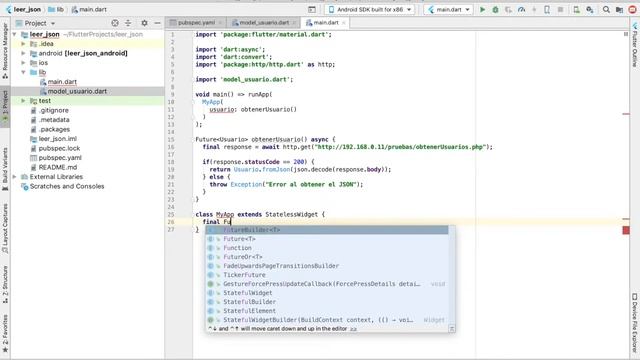Viewport: 640px width, 360px height.
Task: Click the URL string on line 16
Action: (401, 147)
